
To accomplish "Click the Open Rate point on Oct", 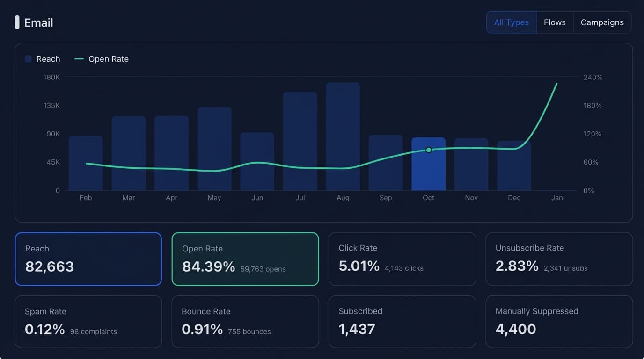I will [x=428, y=150].
